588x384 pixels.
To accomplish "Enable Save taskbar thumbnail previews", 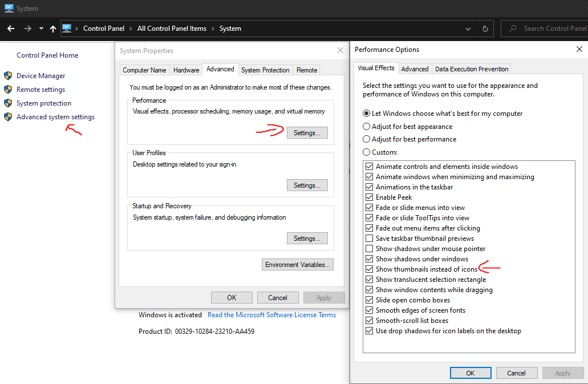I will [x=369, y=238].
